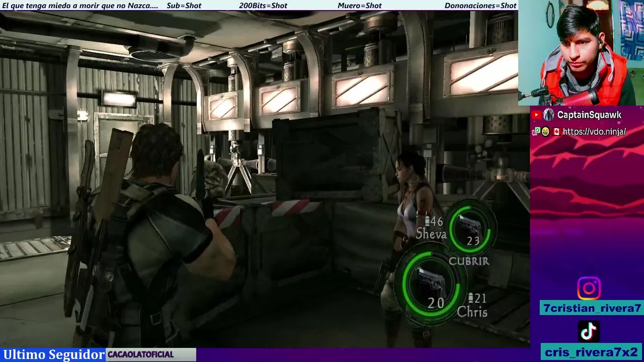Click the Muero=Shot banner text

[x=360, y=6]
